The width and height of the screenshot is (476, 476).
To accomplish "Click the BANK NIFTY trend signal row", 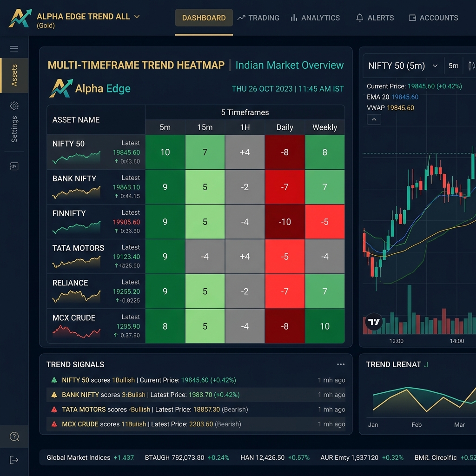I will point(196,395).
